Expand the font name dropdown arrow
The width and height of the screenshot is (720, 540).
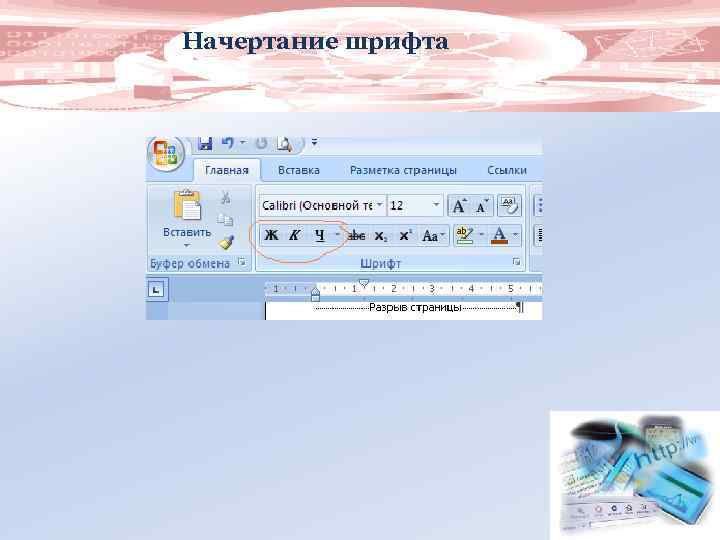[380, 205]
